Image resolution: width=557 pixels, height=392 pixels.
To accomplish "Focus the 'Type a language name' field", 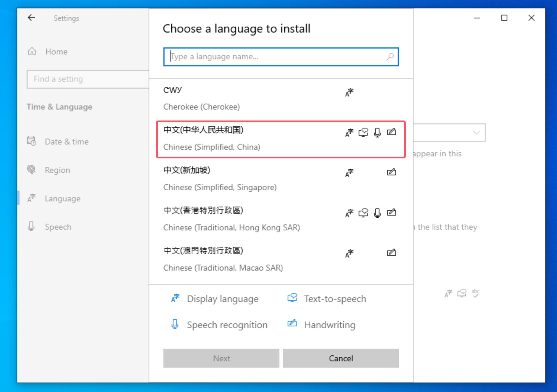I will (275, 57).
